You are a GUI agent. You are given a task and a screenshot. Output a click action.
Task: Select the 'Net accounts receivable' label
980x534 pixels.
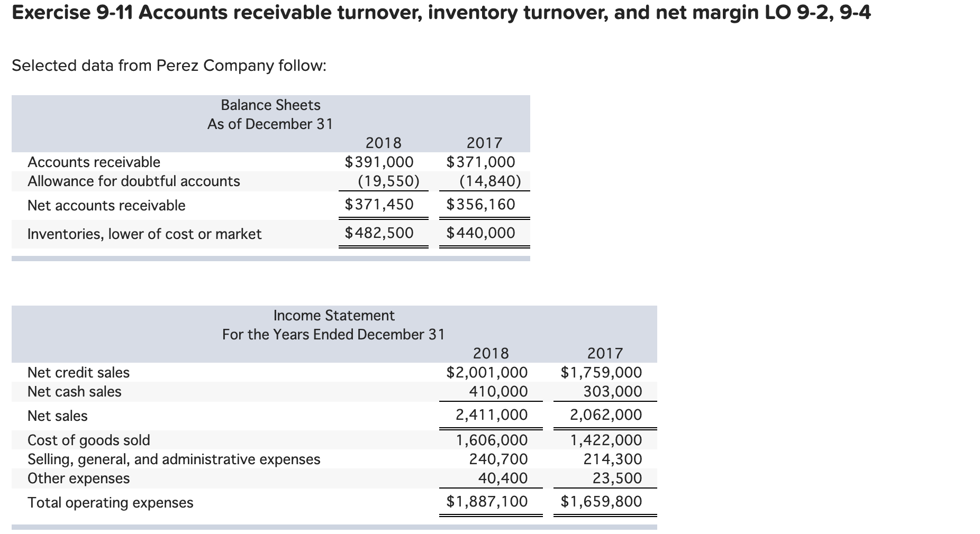pyautogui.click(x=106, y=205)
